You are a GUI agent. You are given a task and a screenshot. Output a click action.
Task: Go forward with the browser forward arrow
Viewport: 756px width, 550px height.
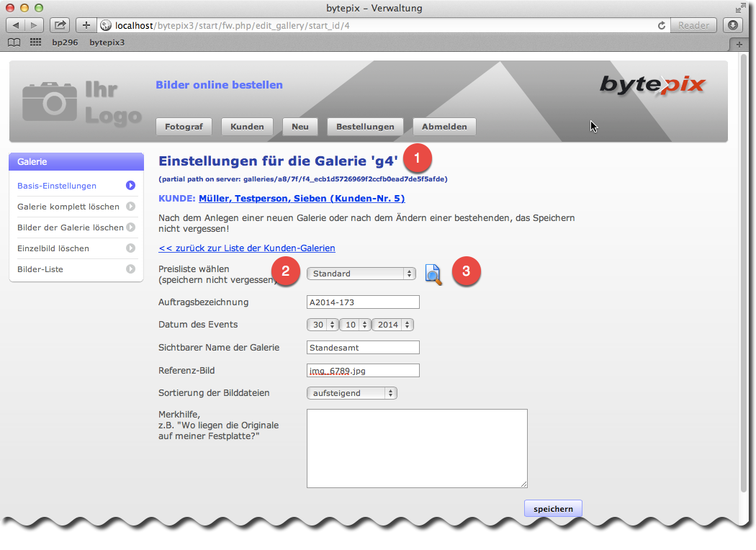[34, 25]
